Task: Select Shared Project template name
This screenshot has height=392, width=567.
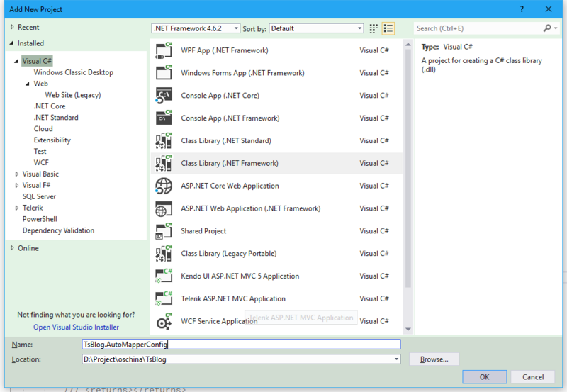Action: point(203,231)
